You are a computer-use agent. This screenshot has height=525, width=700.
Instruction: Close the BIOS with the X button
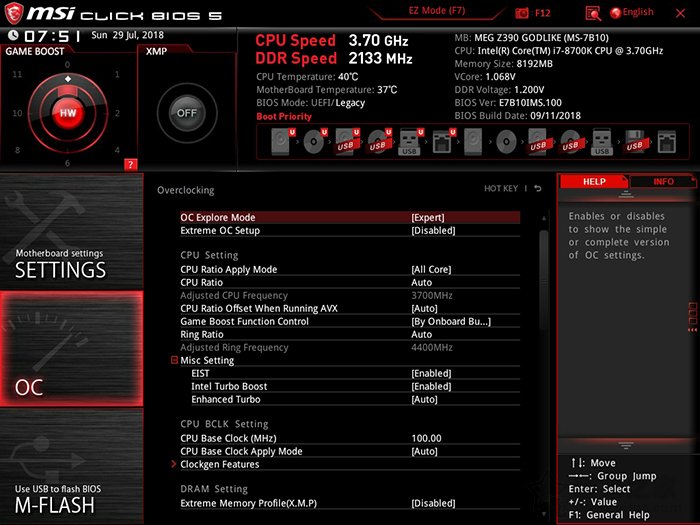click(680, 13)
